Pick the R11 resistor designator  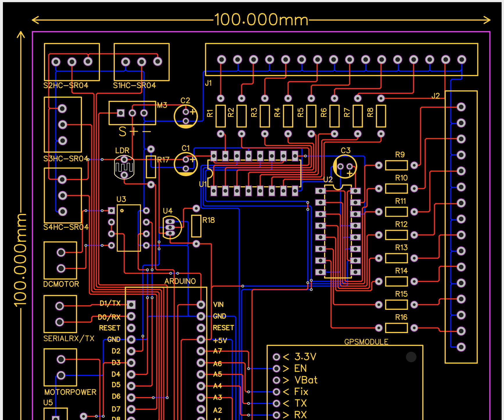click(401, 201)
